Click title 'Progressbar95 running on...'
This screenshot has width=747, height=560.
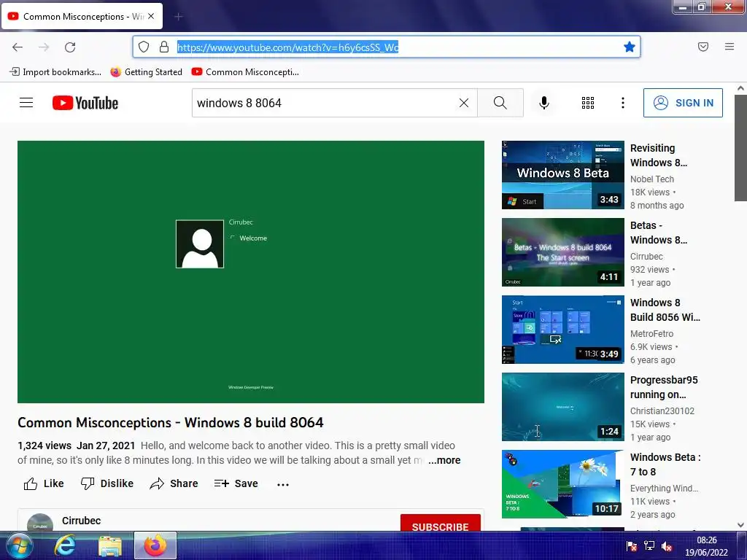tap(664, 387)
